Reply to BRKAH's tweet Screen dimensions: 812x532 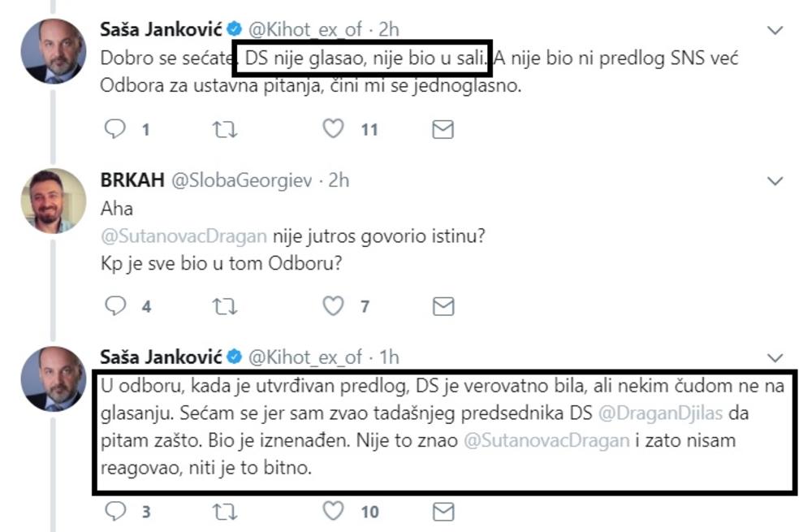click(117, 305)
